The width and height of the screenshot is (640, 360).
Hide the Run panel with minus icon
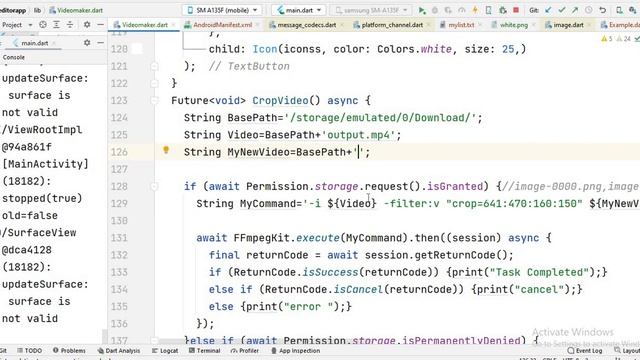point(100,42)
